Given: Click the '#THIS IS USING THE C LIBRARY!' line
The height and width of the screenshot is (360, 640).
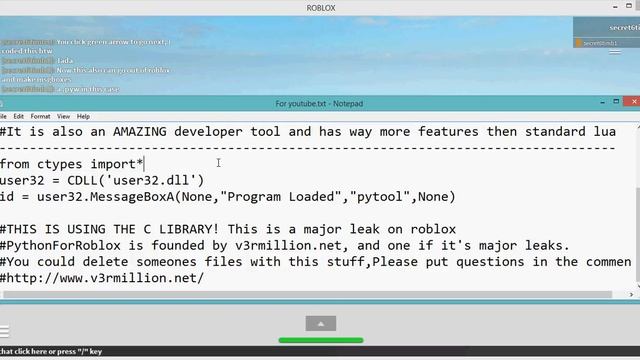Looking at the screenshot, I should coord(228,229).
